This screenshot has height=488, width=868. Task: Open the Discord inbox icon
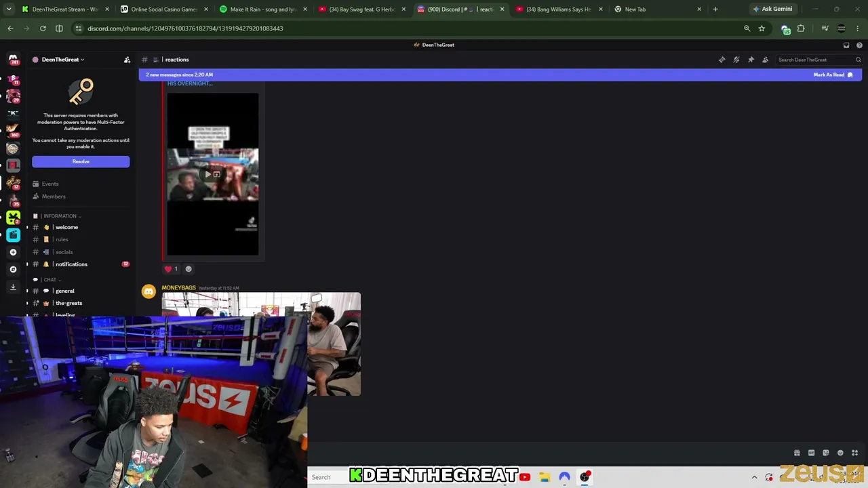[x=846, y=45]
